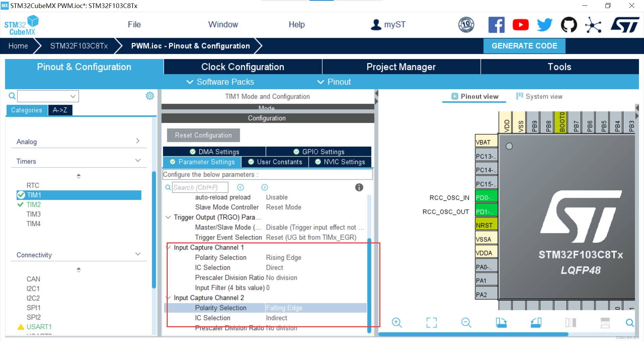The width and height of the screenshot is (644, 342).
Task: Zoom out of the pinout view
Action: [x=466, y=323]
